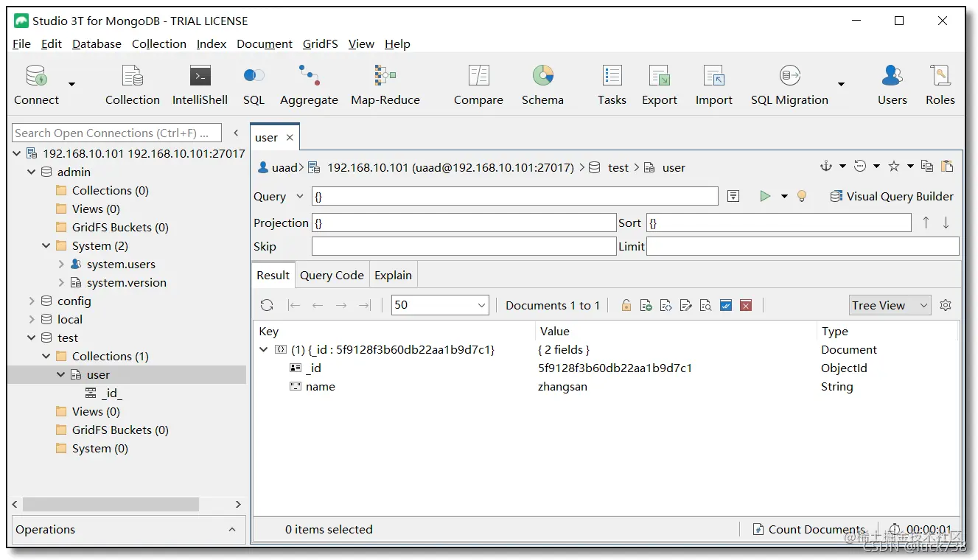Screen dimensions: 978x560
Task: Click the Collection toolbar icon
Action: pyautogui.click(x=132, y=85)
